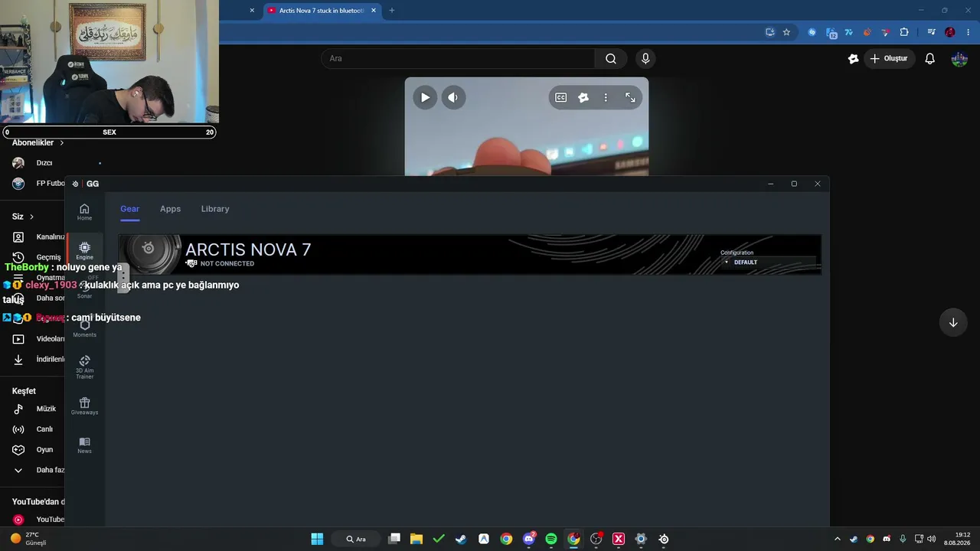The height and width of the screenshot is (551, 980).
Task: Switch to the Library tab
Action: click(x=215, y=209)
